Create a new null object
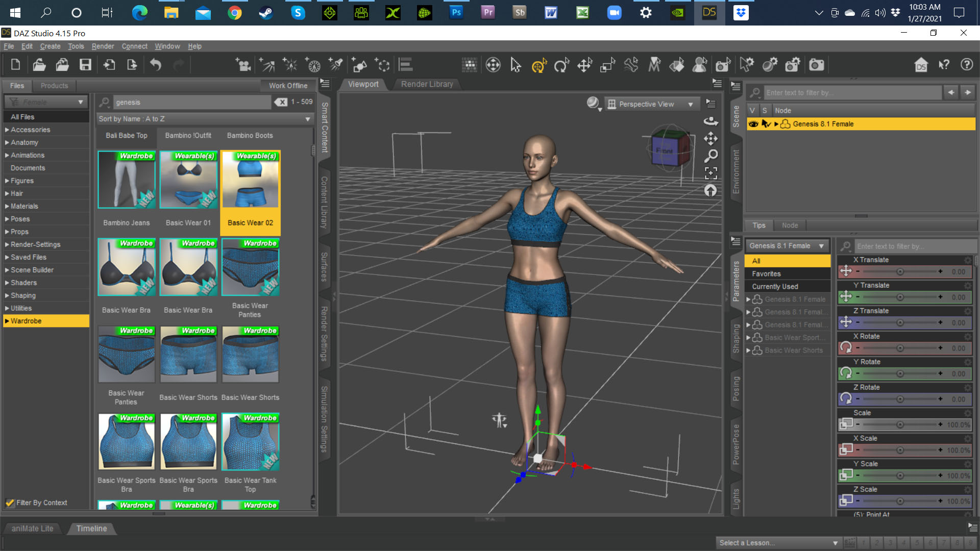Viewport: 980px width, 551px height. pyautogui.click(x=382, y=65)
